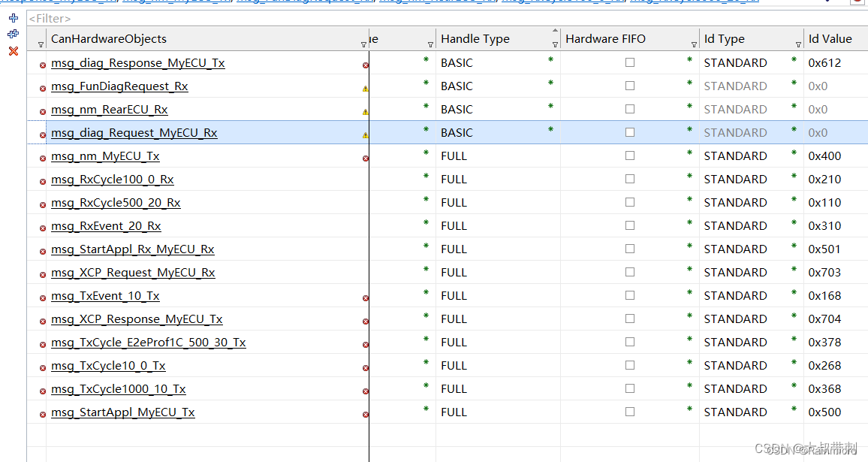Click error icon before msg_nm_RearECU_Rx
This screenshot has height=462, width=868.
click(x=43, y=112)
